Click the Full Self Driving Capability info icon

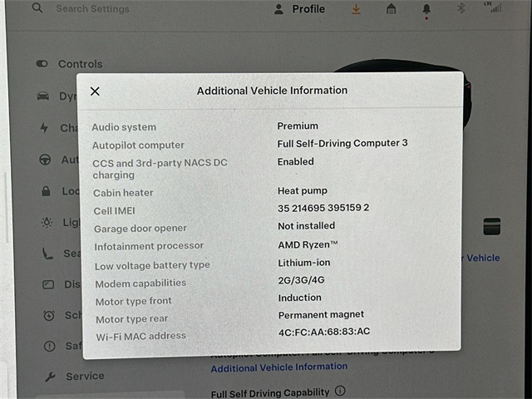pos(340,391)
